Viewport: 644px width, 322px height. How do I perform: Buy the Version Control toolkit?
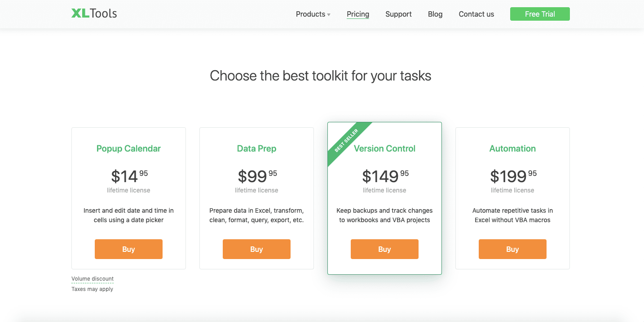(384, 249)
